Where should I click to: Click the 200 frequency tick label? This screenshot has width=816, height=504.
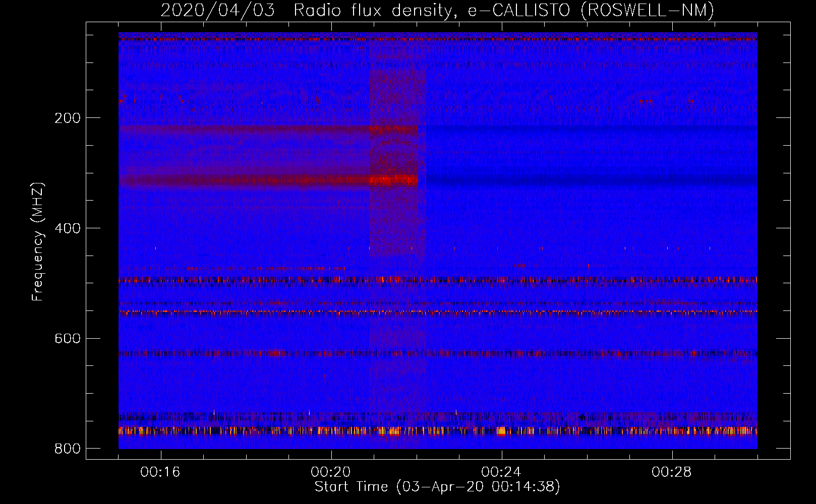tap(68, 118)
